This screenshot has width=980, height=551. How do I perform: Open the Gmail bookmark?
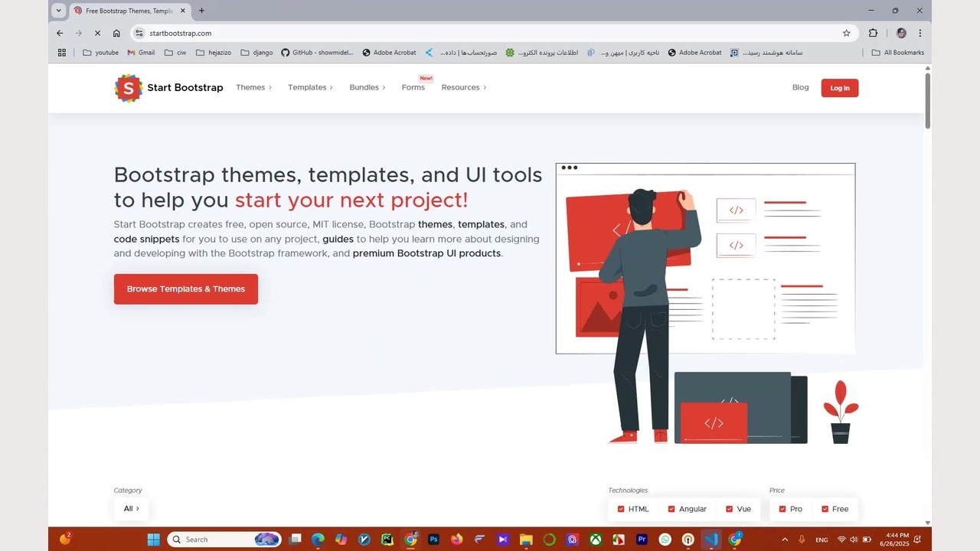coord(141,53)
